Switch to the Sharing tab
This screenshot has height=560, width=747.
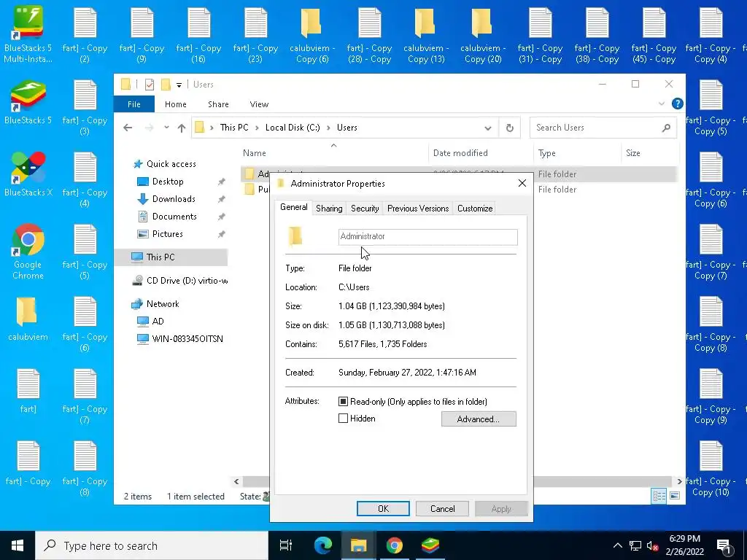pyautogui.click(x=329, y=208)
